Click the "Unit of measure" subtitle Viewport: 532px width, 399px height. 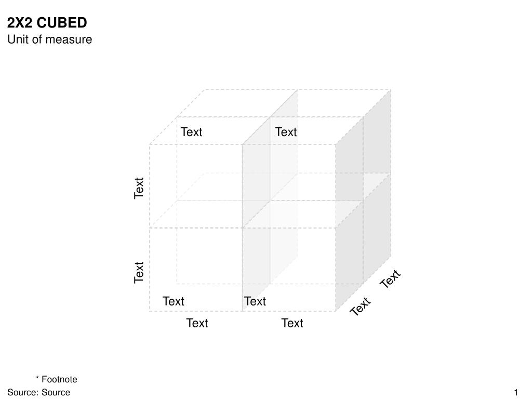49,39
